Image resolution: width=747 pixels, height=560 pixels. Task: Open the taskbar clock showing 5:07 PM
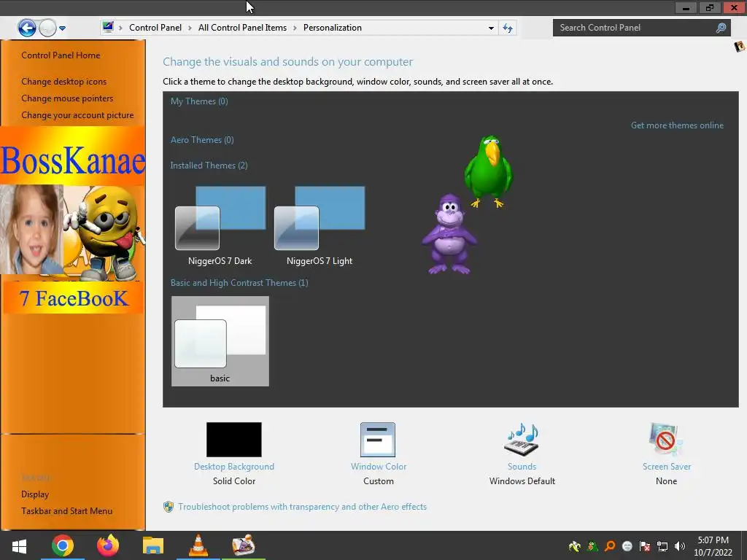coord(713,546)
